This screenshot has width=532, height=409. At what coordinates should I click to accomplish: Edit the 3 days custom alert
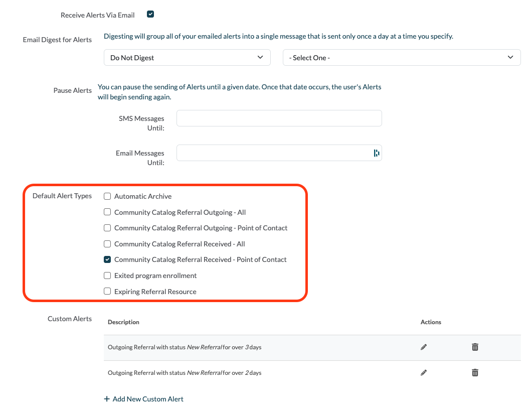coord(424,347)
